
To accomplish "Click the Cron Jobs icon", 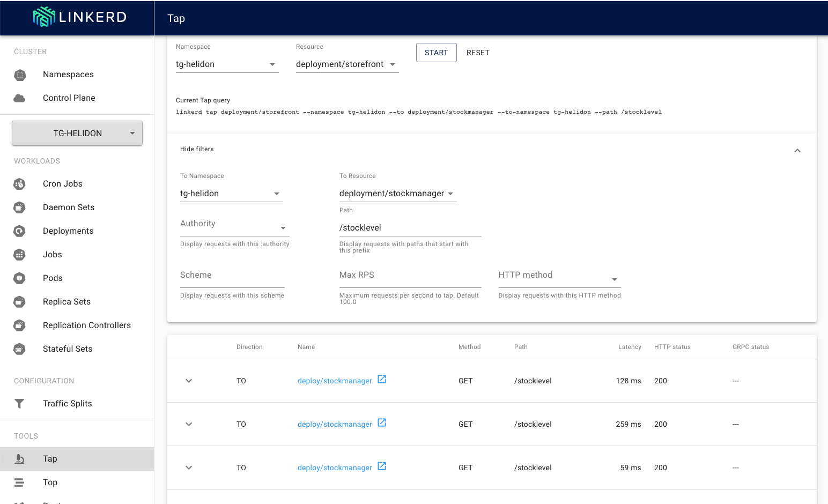I will 20,184.
